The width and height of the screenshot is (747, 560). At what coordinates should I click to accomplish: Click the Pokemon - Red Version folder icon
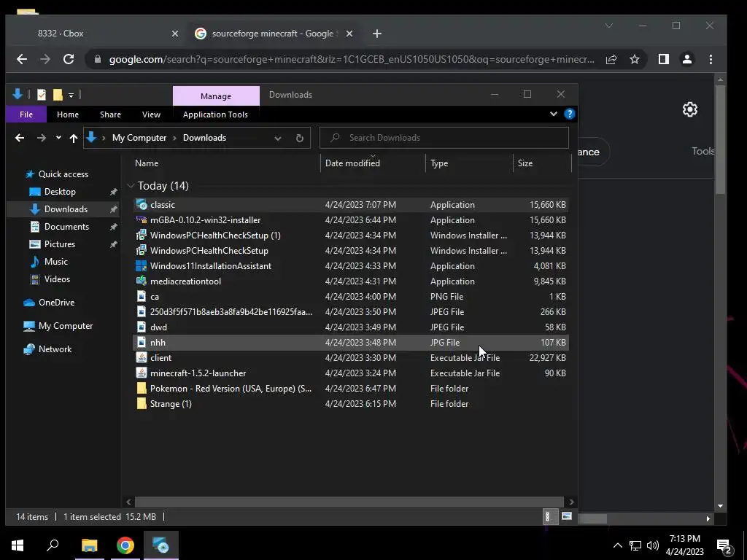[x=142, y=388]
